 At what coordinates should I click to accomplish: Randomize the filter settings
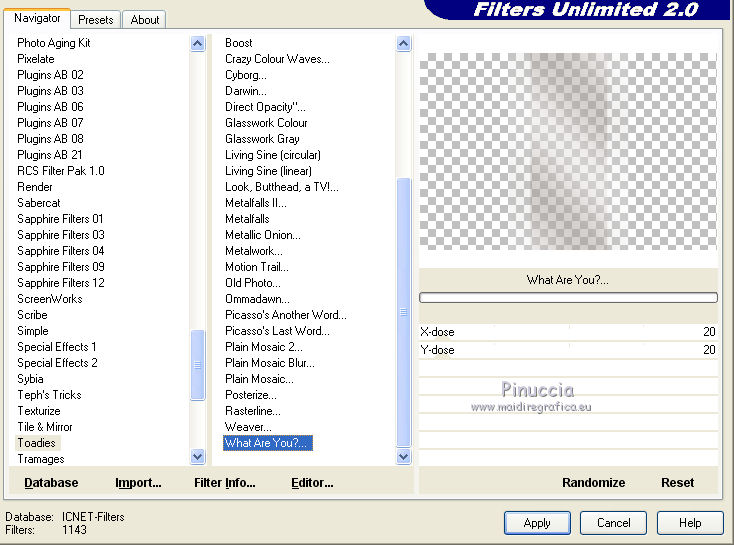click(594, 483)
